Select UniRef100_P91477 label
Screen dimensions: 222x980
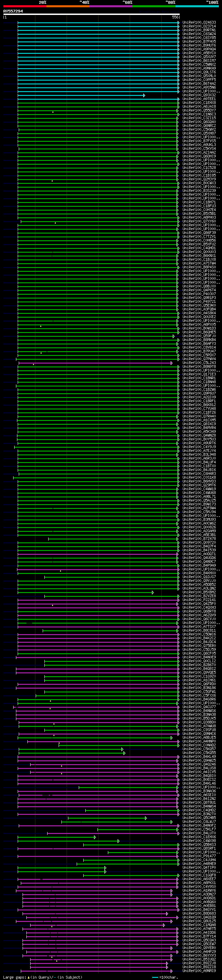pos(199,856)
